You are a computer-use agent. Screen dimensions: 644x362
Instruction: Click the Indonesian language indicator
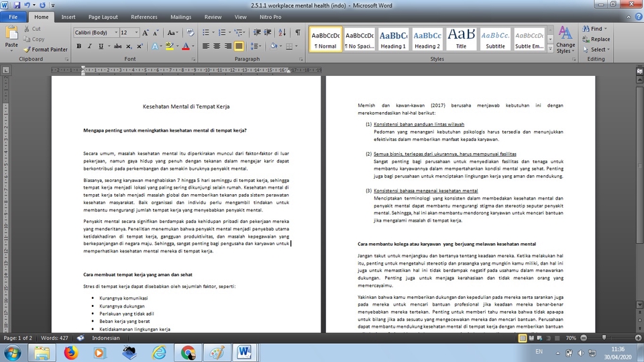(x=105, y=338)
